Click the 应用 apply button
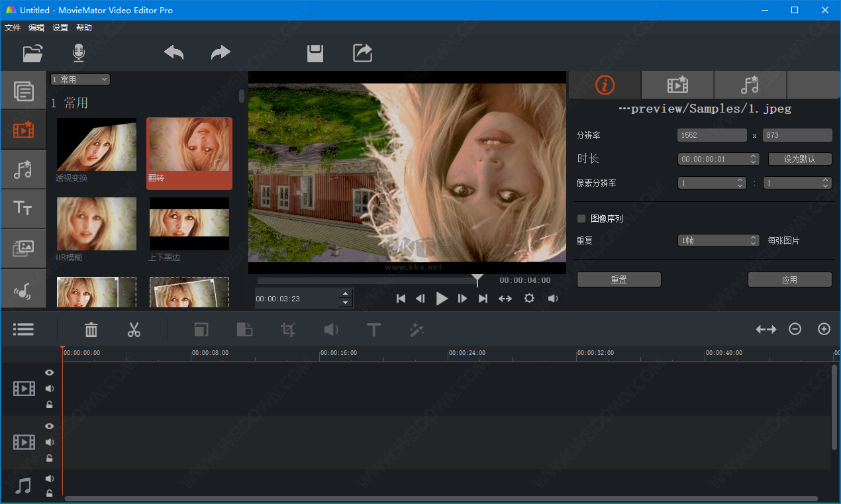Image resolution: width=841 pixels, height=504 pixels. pyautogui.click(x=789, y=279)
